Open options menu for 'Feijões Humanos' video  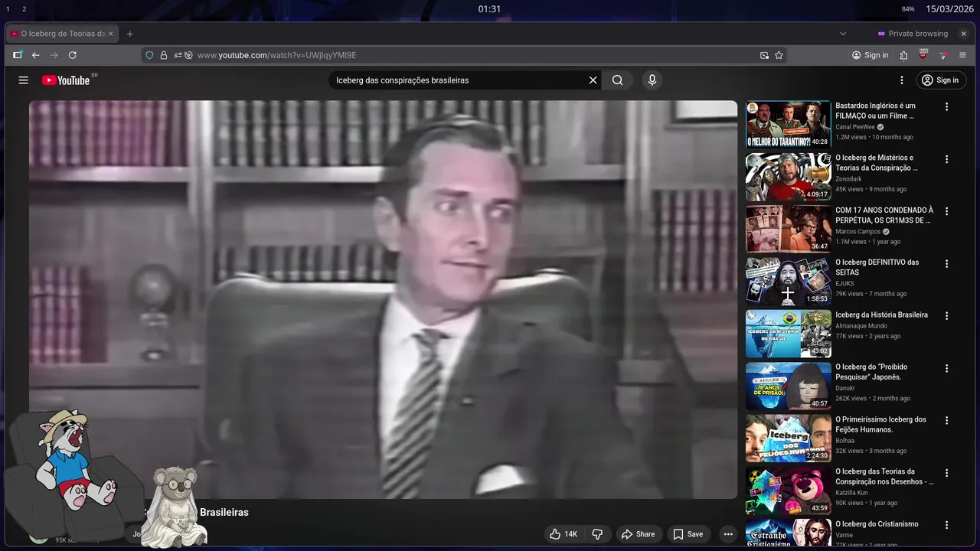point(946,420)
